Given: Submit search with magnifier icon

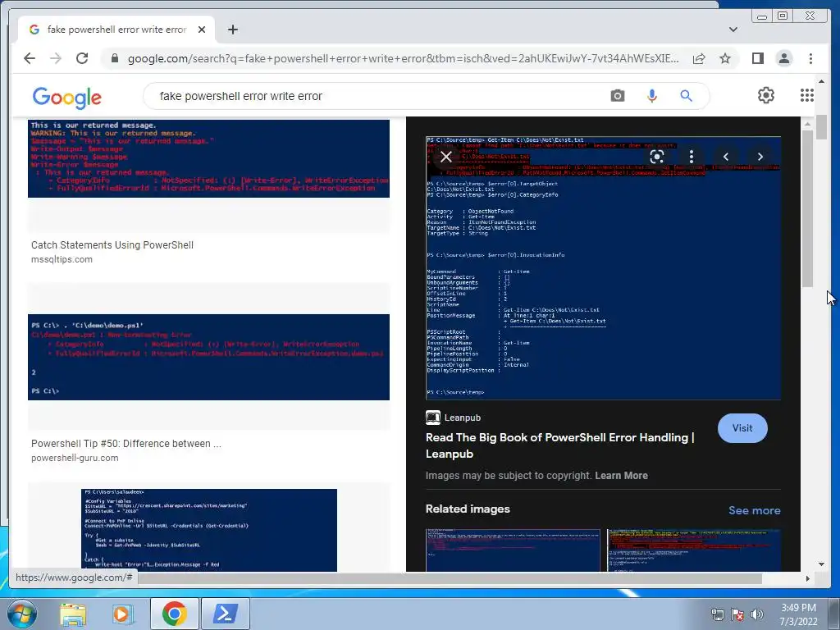Looking at the screenshot, I should [686, 96].
